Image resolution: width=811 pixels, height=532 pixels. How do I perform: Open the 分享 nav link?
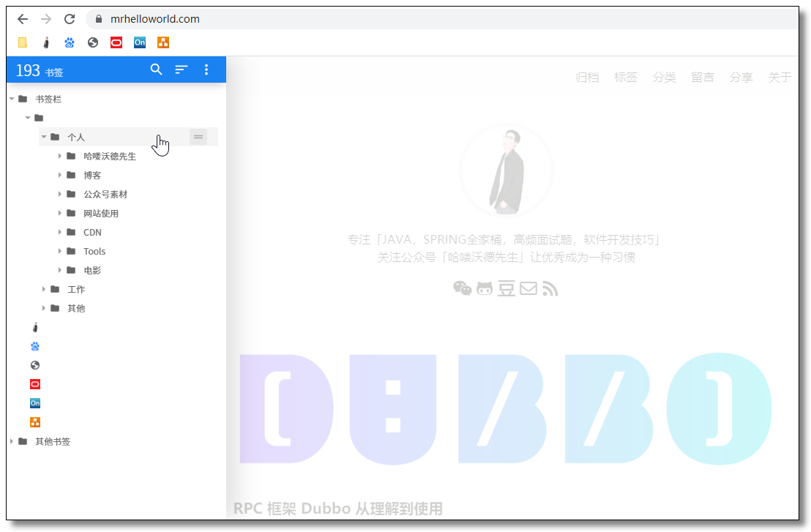(x=741, y=78)
